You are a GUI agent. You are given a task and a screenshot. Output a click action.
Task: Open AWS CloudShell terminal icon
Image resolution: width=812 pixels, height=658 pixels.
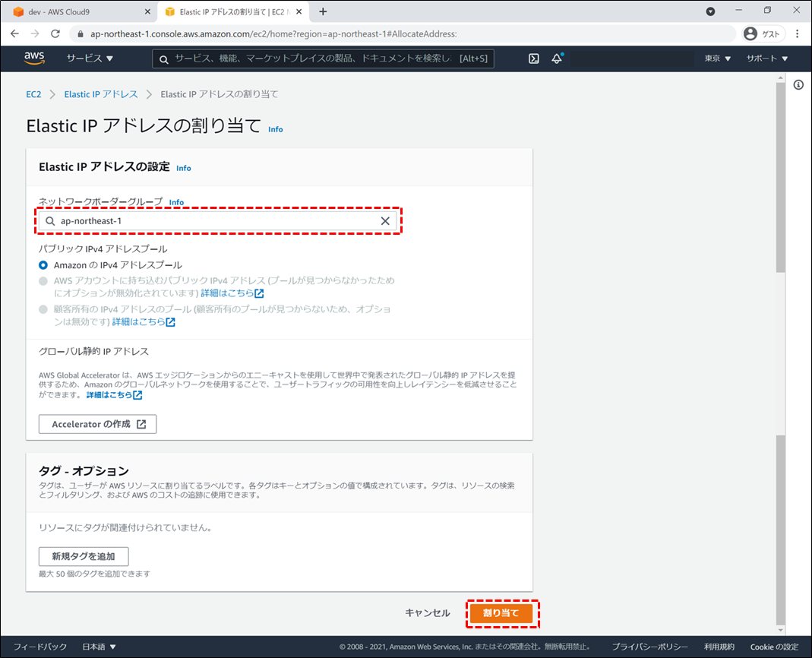tap(533, 59)
